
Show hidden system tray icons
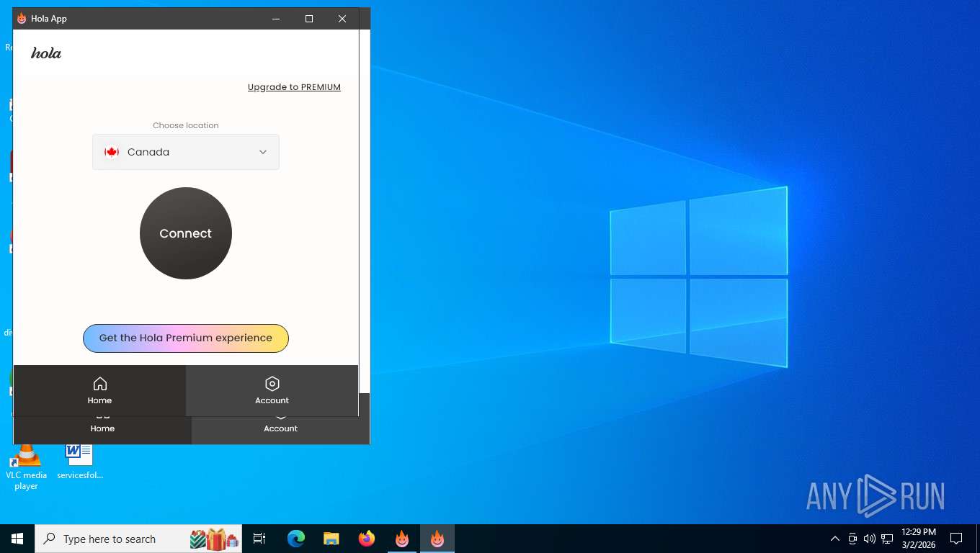click(835, 539)
